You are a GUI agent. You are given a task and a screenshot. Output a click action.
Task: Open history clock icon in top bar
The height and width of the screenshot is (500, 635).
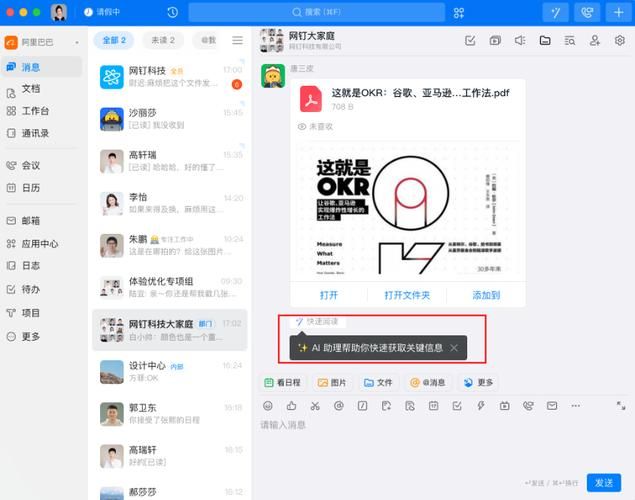tap(173, 12)
